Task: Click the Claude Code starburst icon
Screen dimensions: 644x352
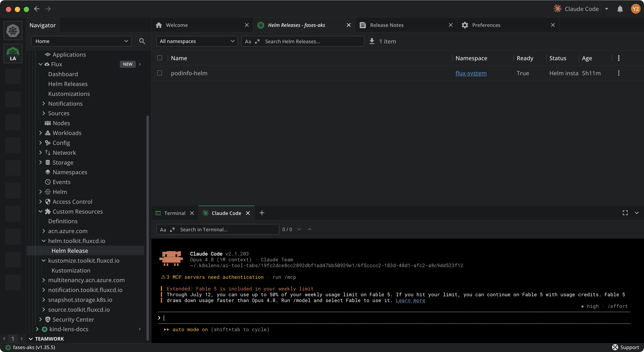Action: click(557, 9)
